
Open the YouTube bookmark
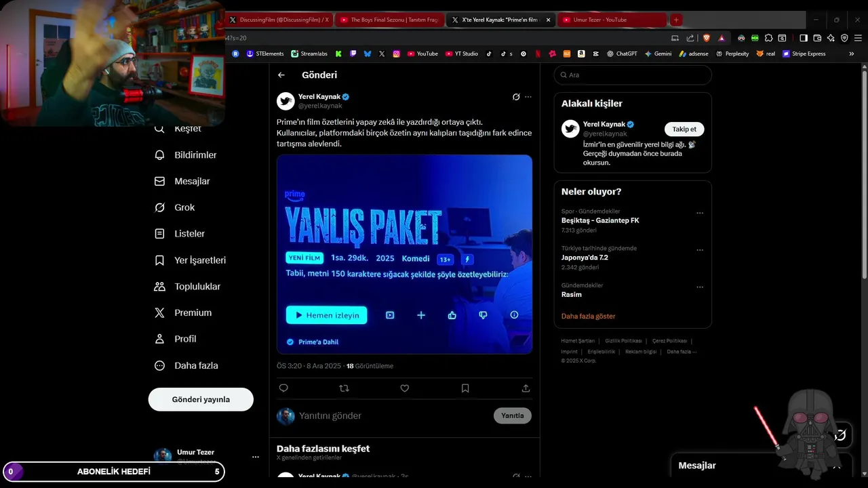coord(422,54)
